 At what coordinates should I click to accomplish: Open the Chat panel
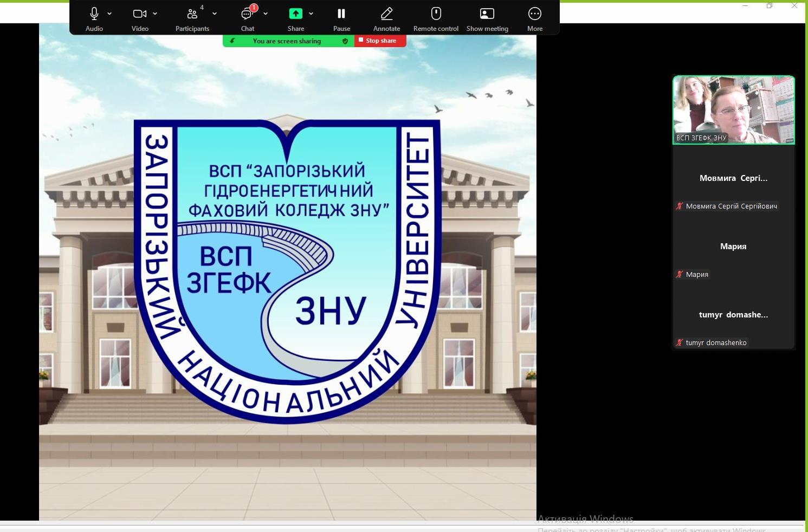248,19
